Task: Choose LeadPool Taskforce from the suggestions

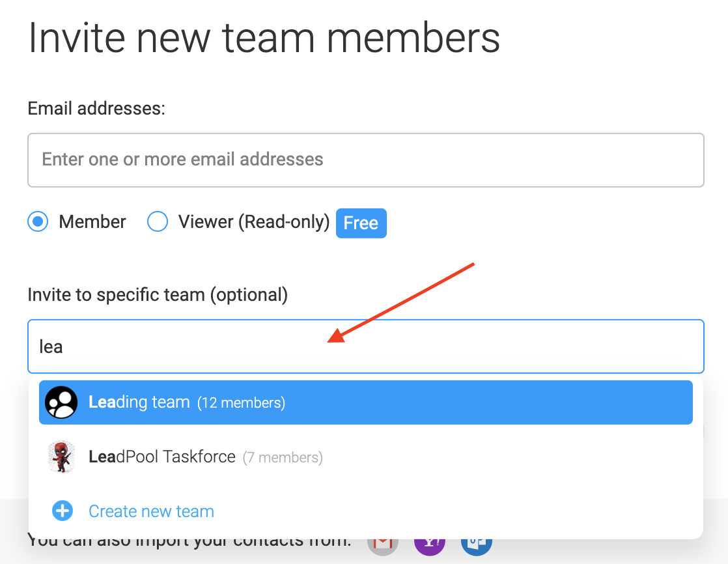Action: coord(366,457)
